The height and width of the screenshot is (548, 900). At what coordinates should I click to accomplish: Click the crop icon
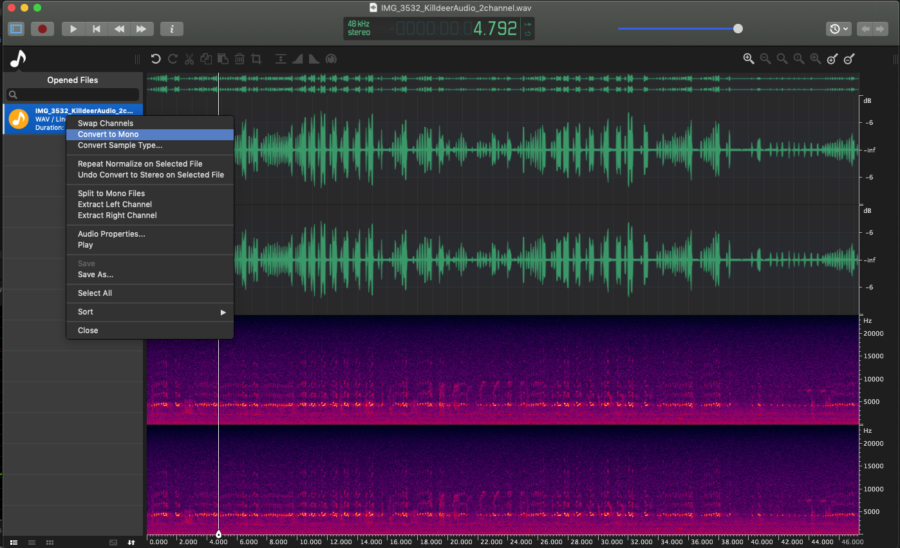[x=256, y=59]
